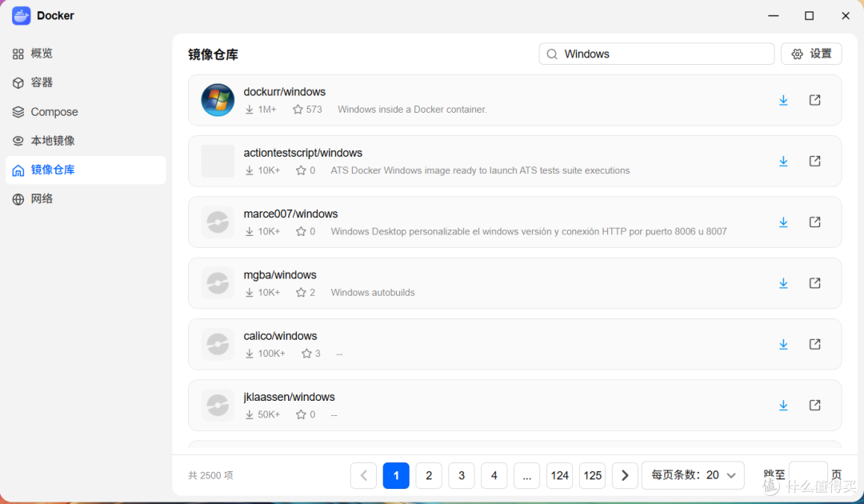
Task: Click the 573 star count
Action: tap(314, 110)
